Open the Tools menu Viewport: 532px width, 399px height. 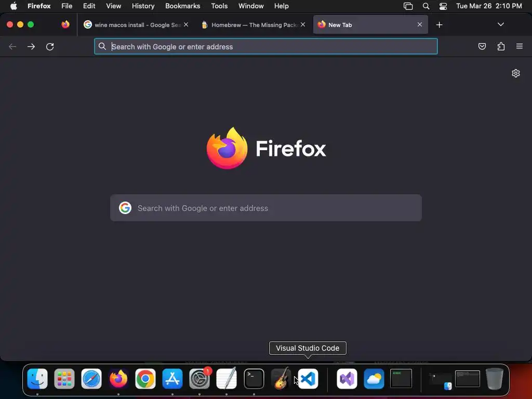[x=219, y=6]
